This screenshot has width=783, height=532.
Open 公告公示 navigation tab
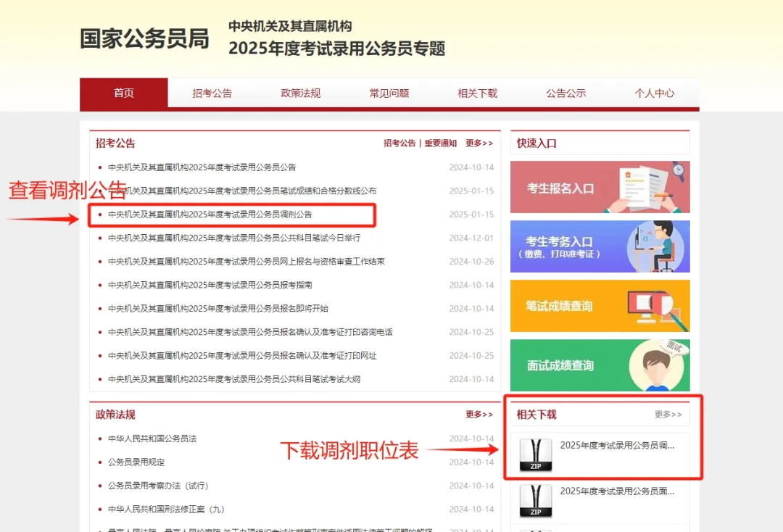tap(566, 93)
